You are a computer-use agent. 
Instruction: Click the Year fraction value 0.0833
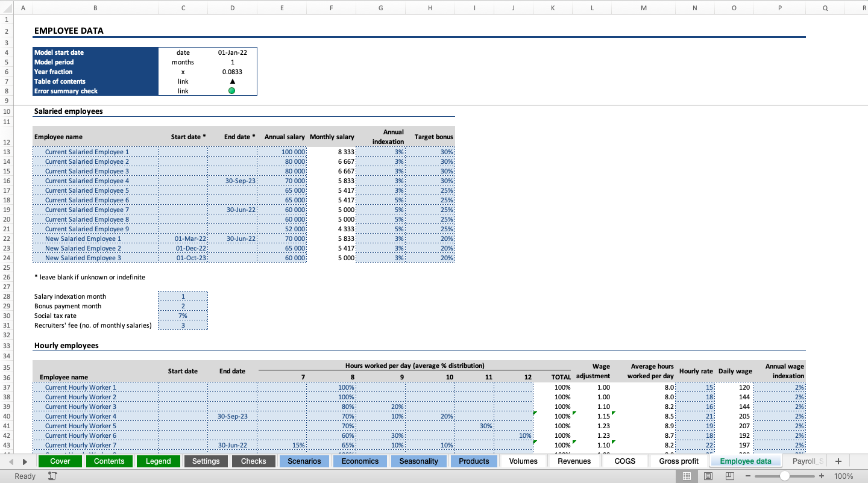[x=232, y=72]
